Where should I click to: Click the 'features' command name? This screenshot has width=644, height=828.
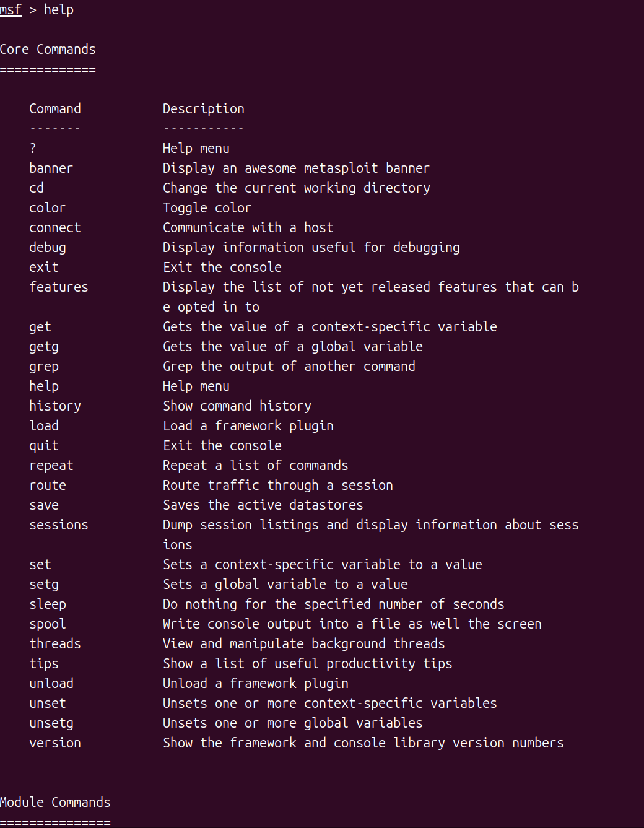(x=59, y=287)
